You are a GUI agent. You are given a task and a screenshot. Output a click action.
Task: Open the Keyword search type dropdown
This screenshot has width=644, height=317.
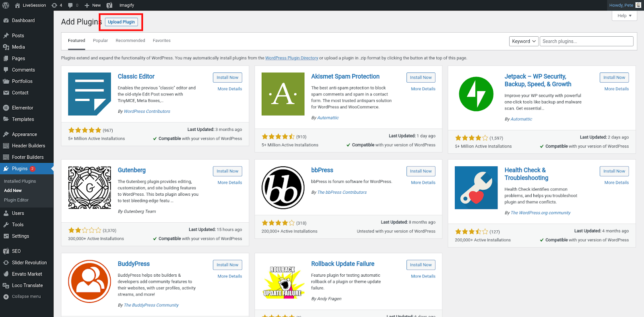point(524,41)
